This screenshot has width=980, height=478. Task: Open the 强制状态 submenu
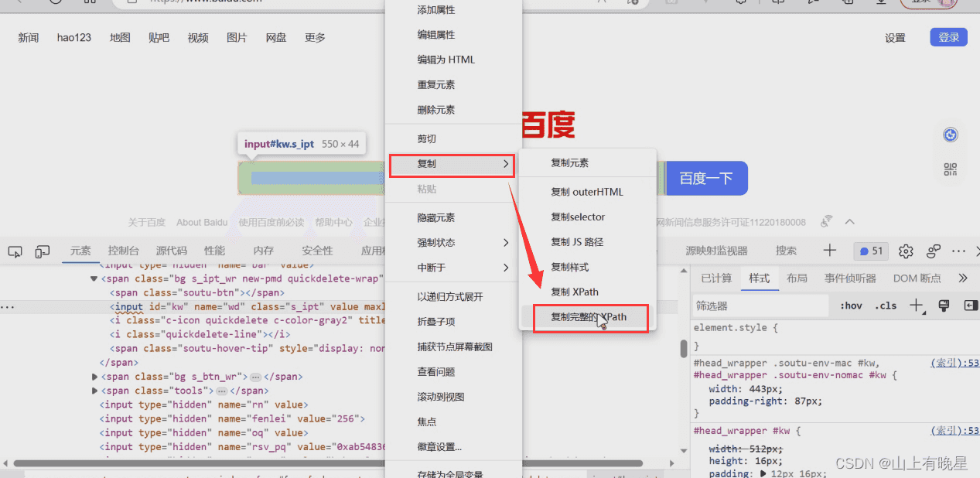click(453, 242)
